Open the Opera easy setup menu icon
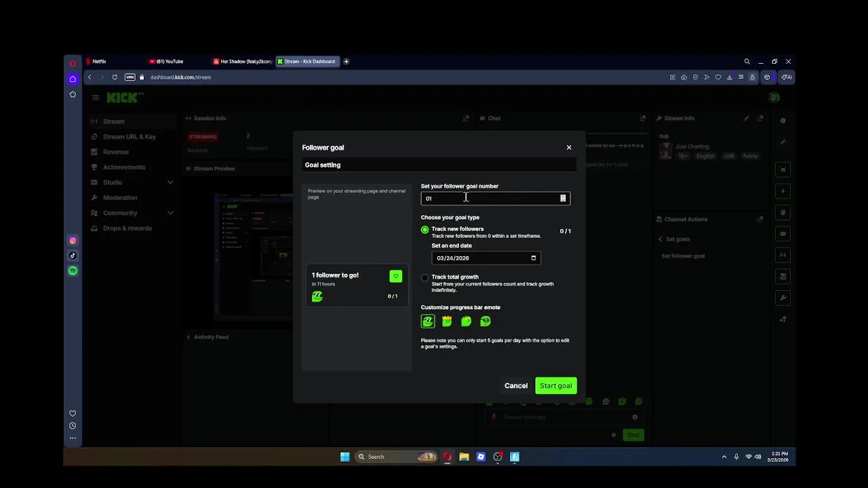The width and height of the screenshot is (868, 488). coord(741,77)
